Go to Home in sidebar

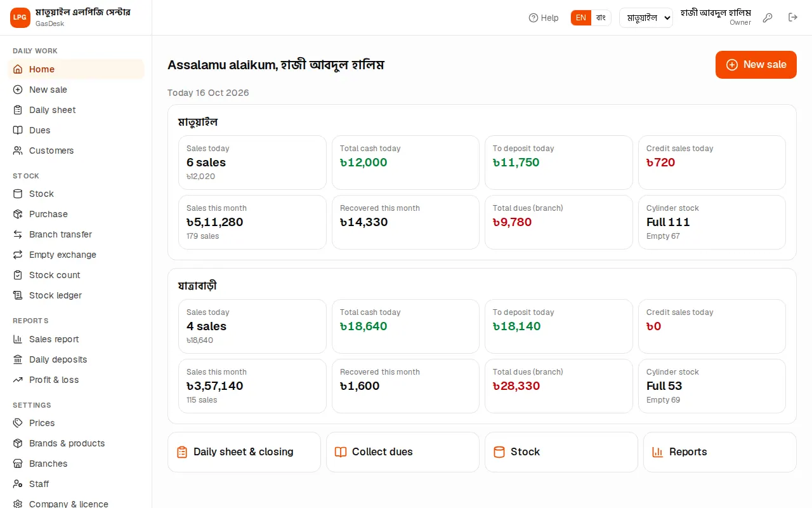[x=76, y=69]
